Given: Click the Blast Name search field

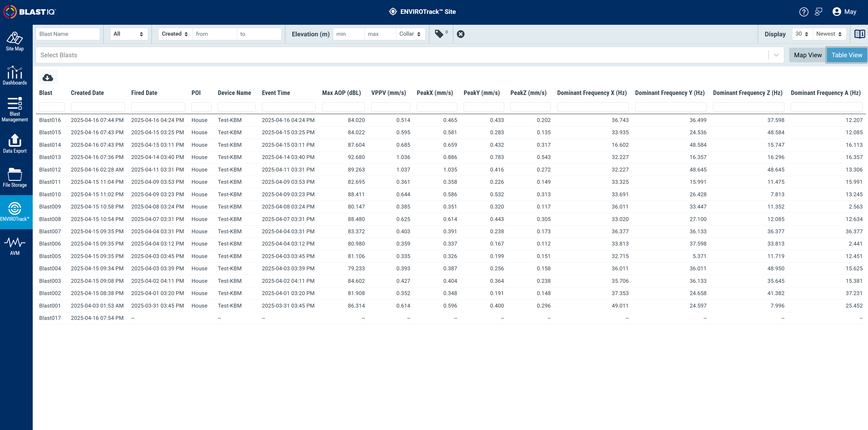Looking at the screenshot, I should (68, 34).
